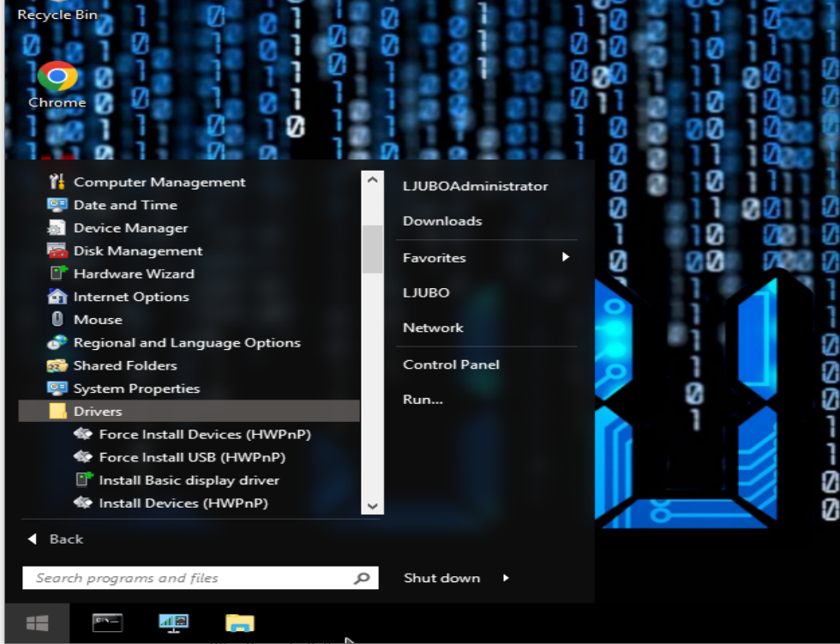Open Mouse settings entry
840x644 pixels.
click(189, 319)
